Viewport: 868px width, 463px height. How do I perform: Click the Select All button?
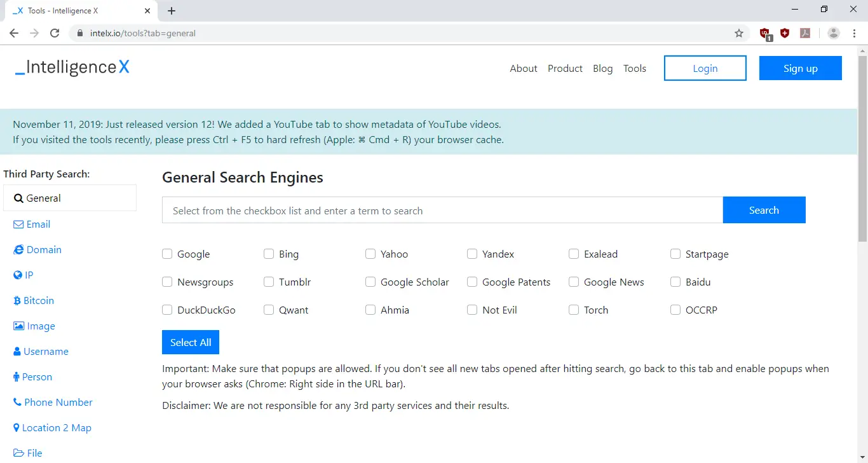[191, 342]
